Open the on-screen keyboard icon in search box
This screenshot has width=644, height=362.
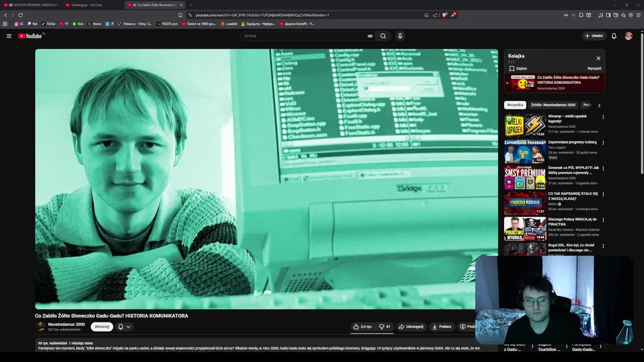(x=370, y=36)
